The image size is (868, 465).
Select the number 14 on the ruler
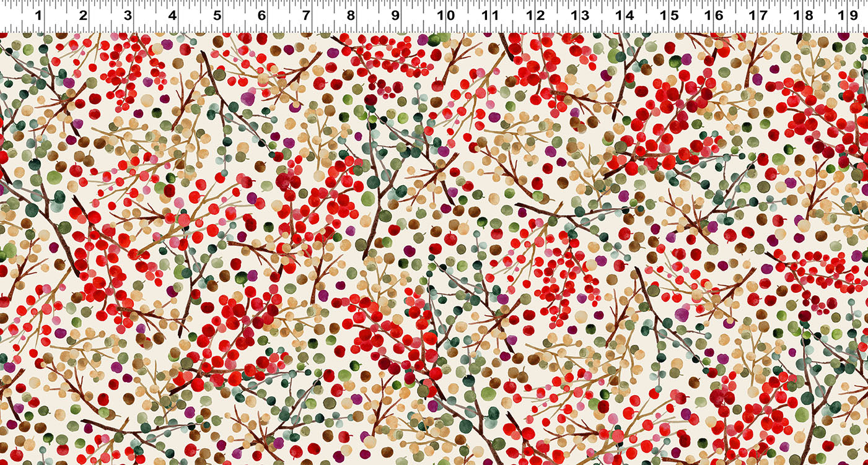pos(625,15)
